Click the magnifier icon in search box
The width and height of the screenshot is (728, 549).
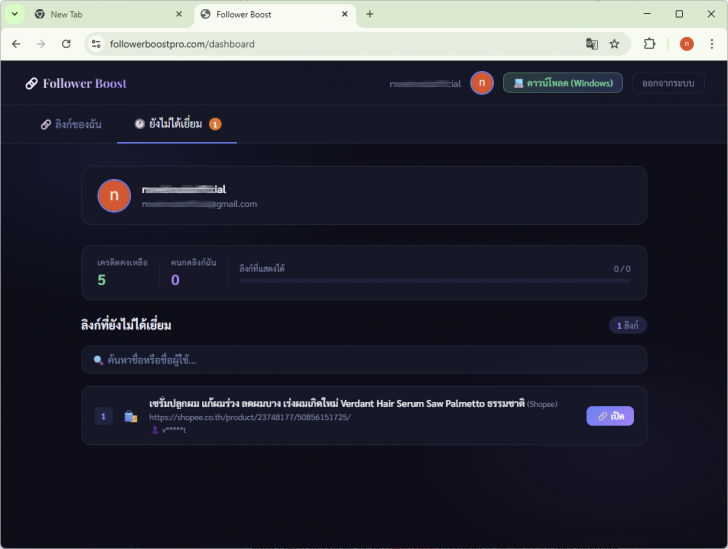pyautogui.click(x=98, y=360)
